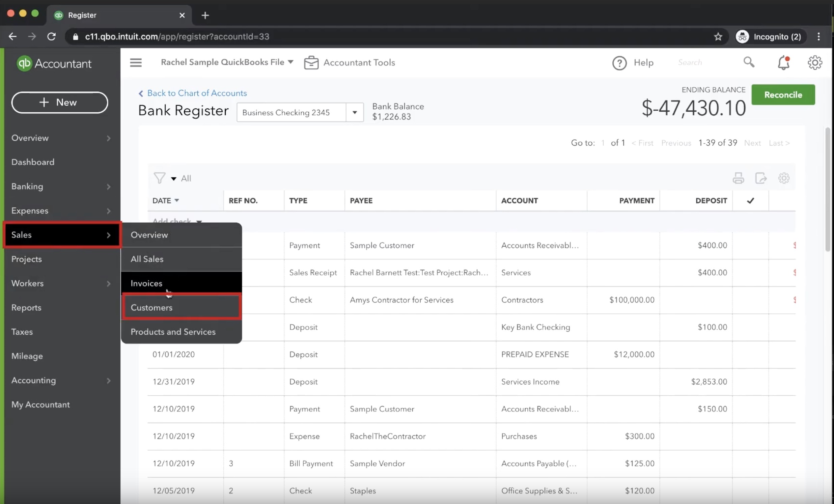Print the register with printer icon

coord(738,178)
